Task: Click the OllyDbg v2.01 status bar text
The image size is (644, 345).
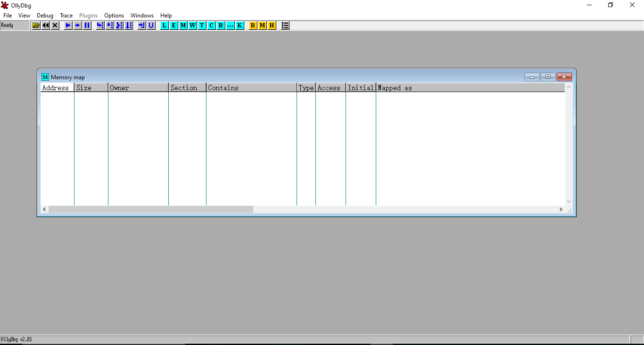Action: coord(17,339)
